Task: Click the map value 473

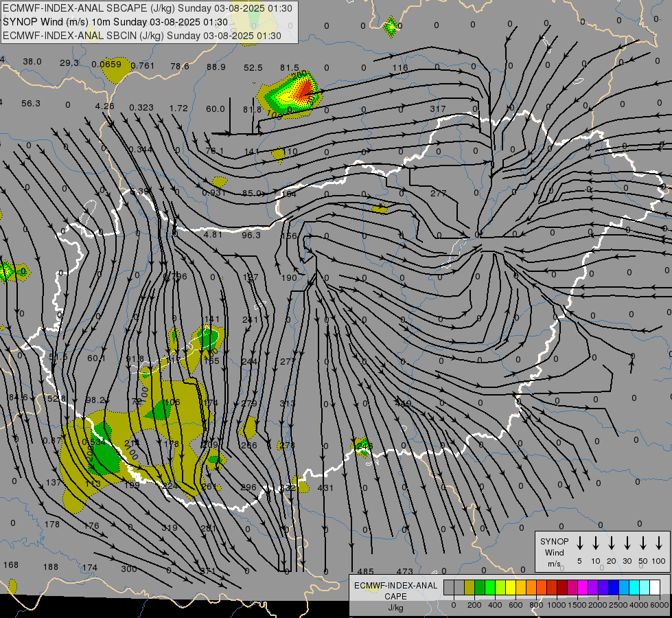Action: coord(404,571)
